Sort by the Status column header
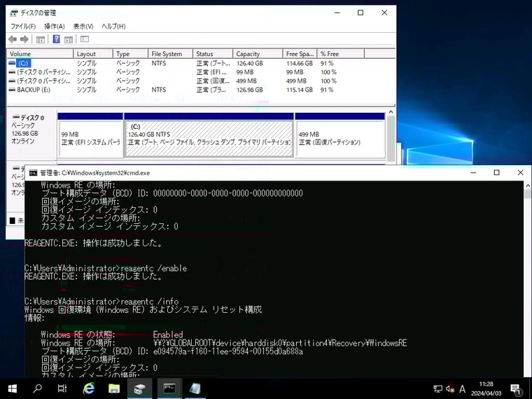Screen dimensions: 532x399 coord(213,54)
